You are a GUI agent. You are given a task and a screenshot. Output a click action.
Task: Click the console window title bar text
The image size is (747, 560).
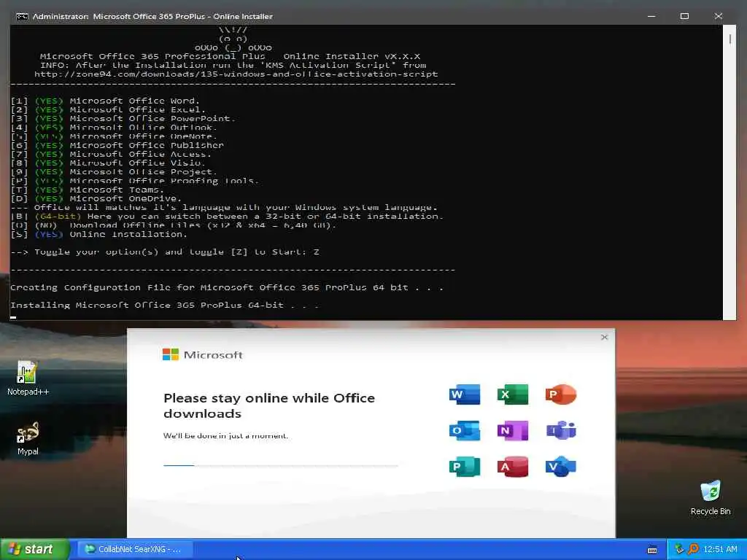tap(152, 16)
